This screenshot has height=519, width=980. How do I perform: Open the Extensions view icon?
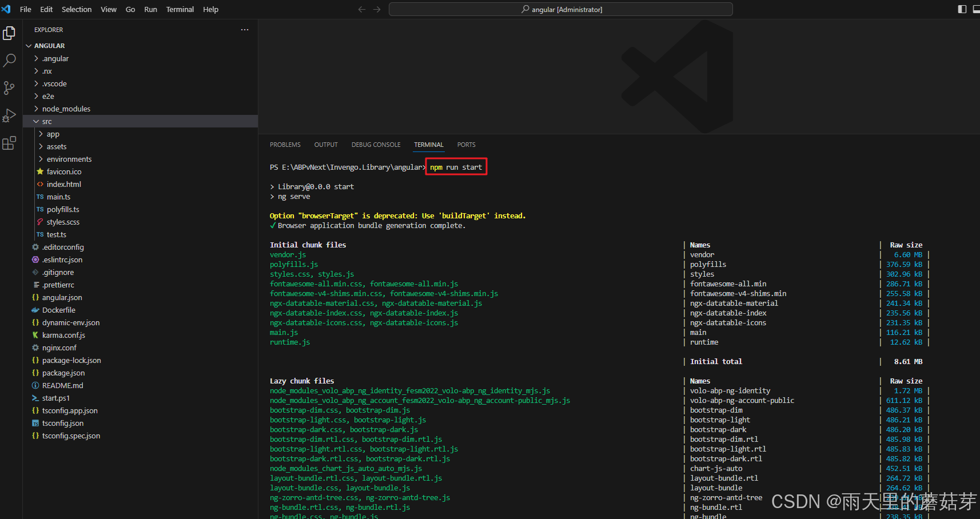(9, 143)
